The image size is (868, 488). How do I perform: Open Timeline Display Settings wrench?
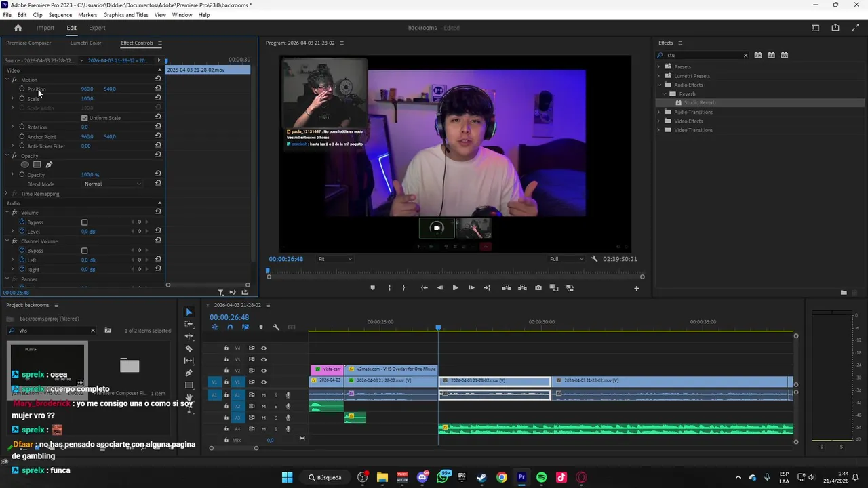[x=276, y=327]
